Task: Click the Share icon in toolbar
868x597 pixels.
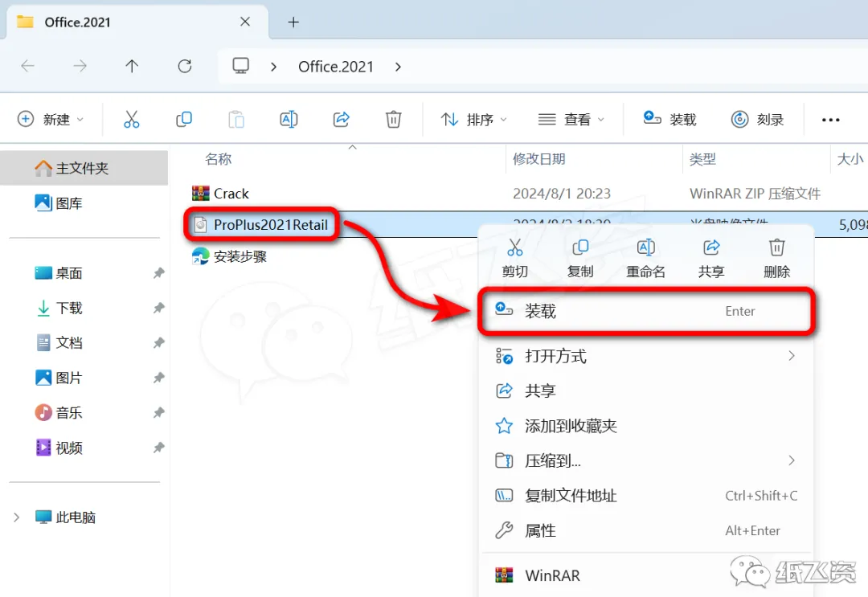Action: 341,119
